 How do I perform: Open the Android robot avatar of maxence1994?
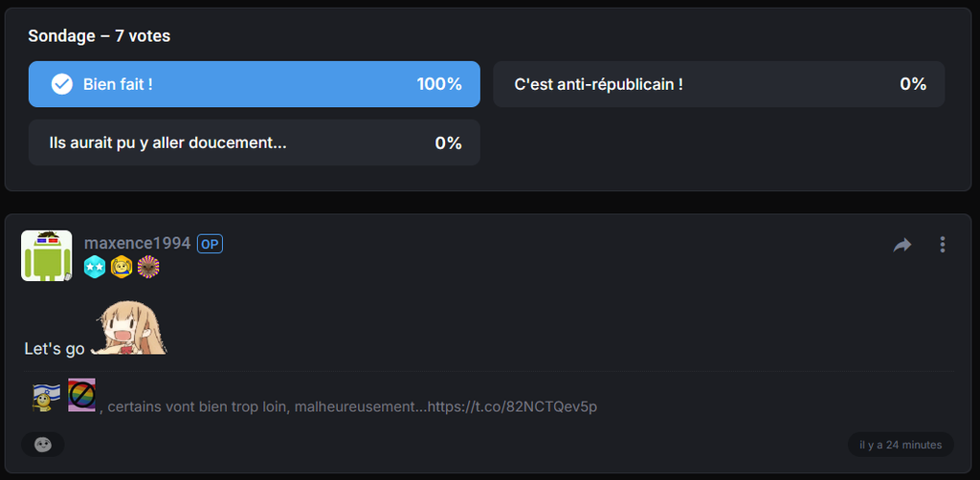(x=47, y=255)
